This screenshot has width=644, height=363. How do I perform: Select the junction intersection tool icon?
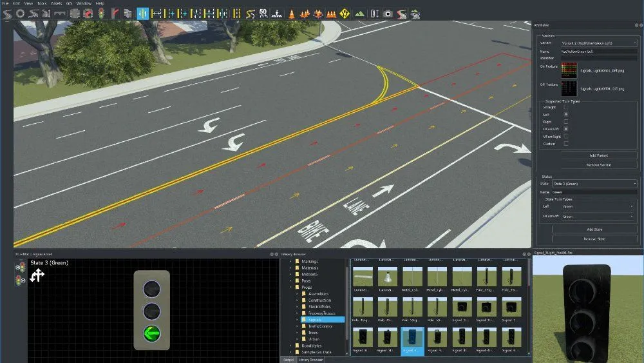pyautogui.click(x=74, y=14)
